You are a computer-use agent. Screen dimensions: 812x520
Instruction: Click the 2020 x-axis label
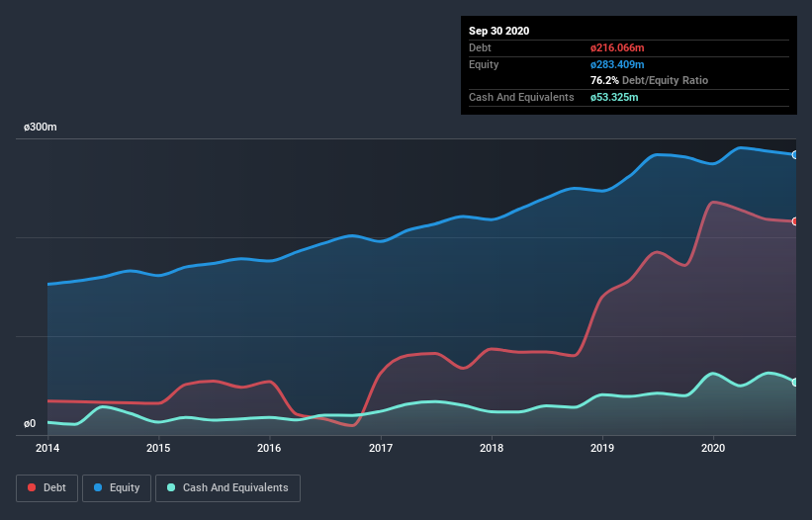(x=713, y=448)
